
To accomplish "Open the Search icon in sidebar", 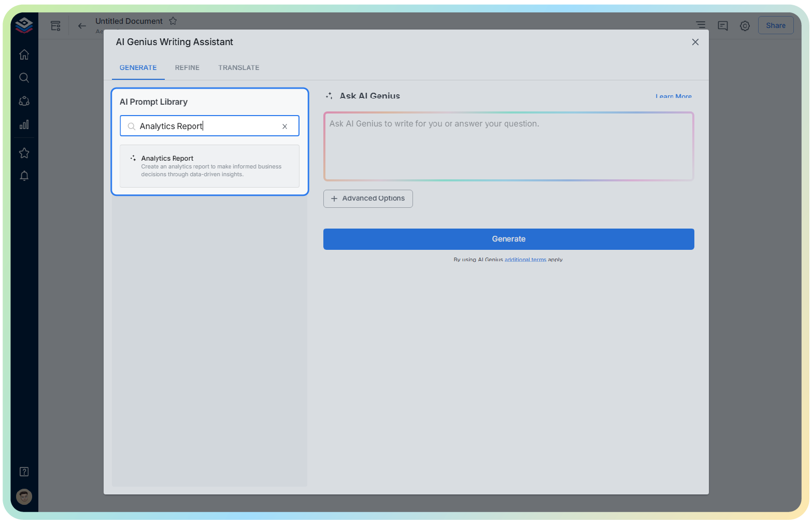I will click(x=24, y=78).
